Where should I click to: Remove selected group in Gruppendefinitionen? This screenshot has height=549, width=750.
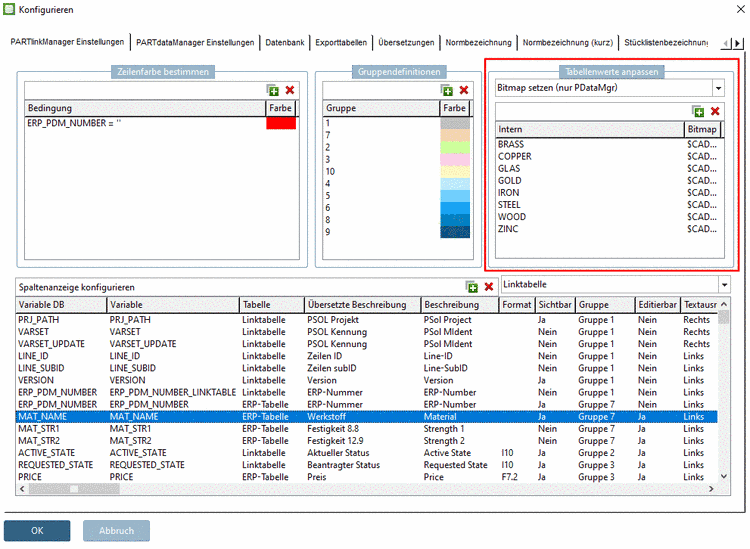point(463,90)
